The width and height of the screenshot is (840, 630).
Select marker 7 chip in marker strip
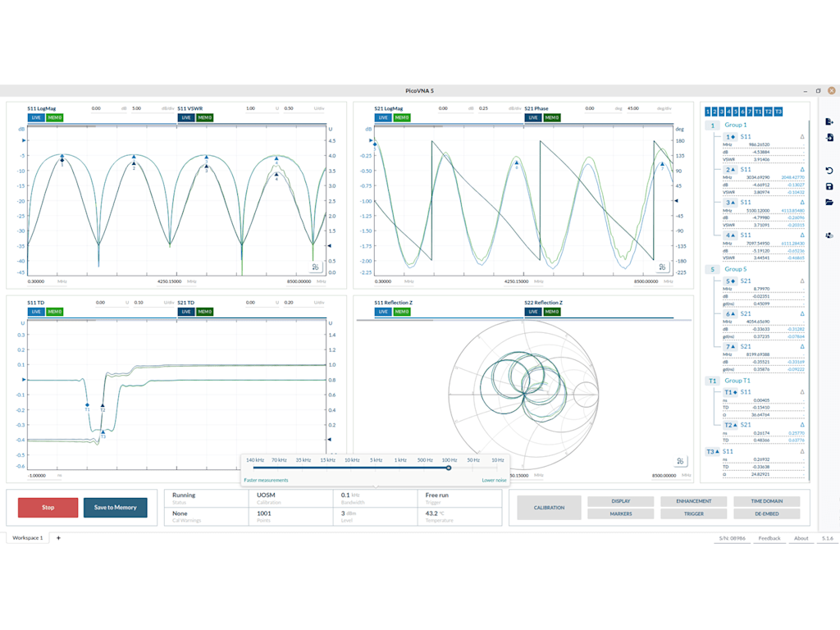click(x=750, y=112)
